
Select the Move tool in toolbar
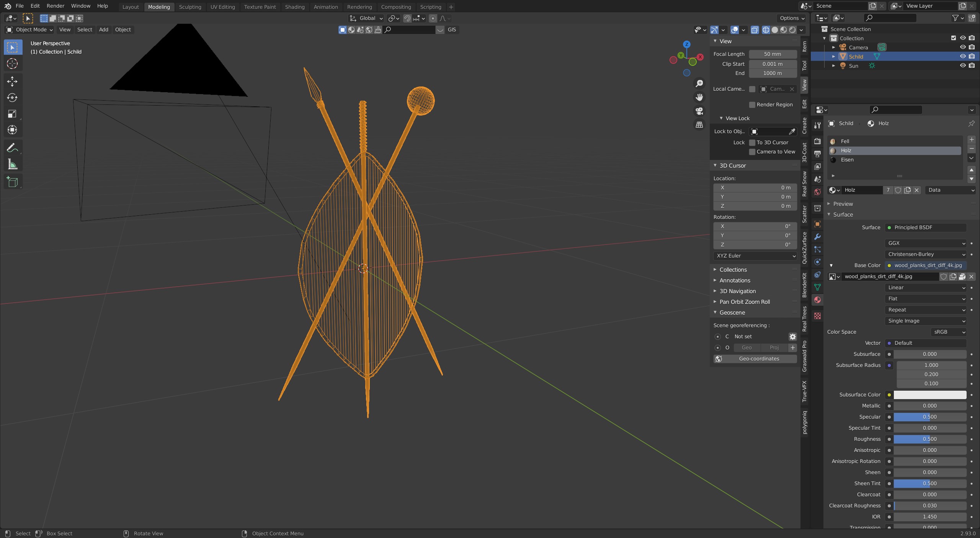point(12,81)
